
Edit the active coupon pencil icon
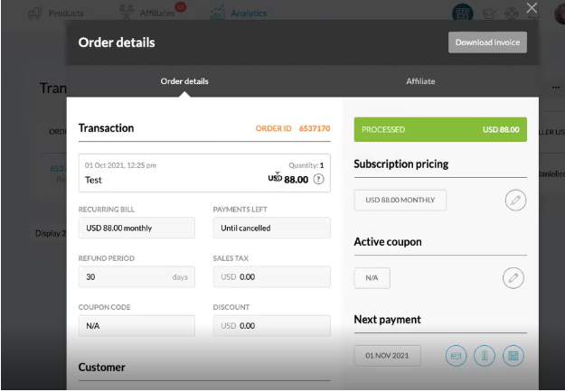click(x=513, y=278)
